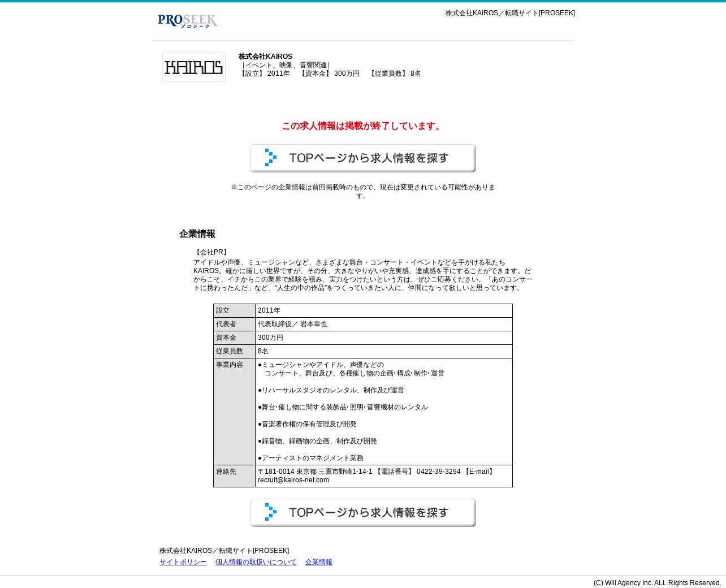The image size is (726, 588).
Task: Click the PROSEEK logo
Action: [x=188, y=21]
